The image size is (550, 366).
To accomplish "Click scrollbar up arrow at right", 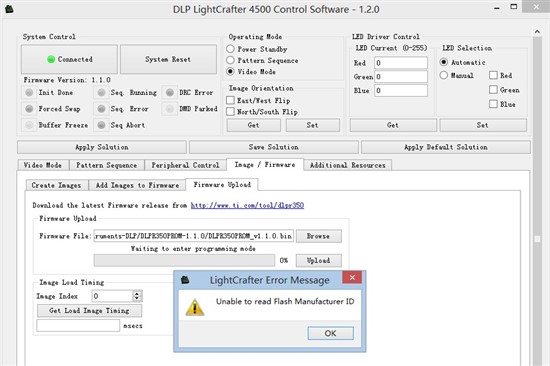I will [537, 32].
